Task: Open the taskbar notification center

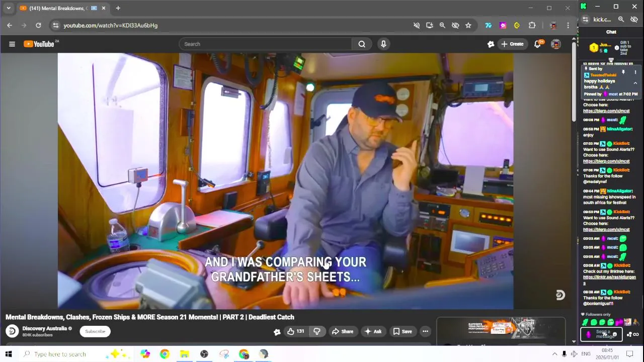Action: [629, 354]
